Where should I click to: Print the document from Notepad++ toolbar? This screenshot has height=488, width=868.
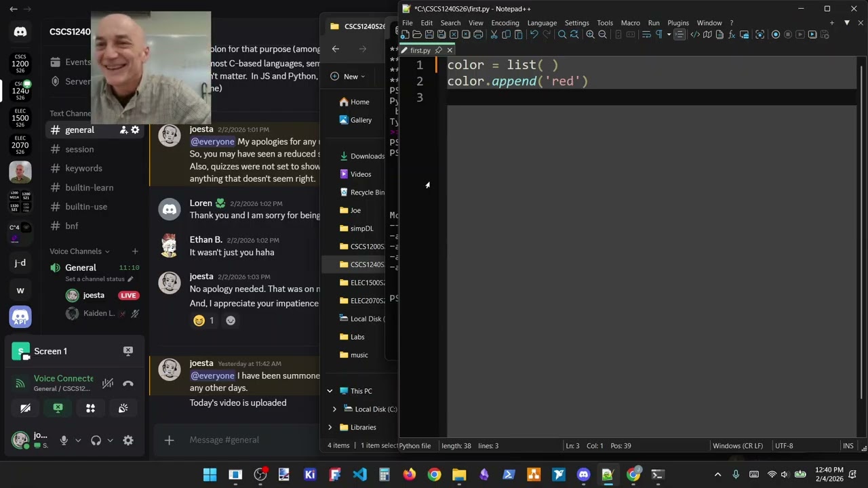click(478, 35)
